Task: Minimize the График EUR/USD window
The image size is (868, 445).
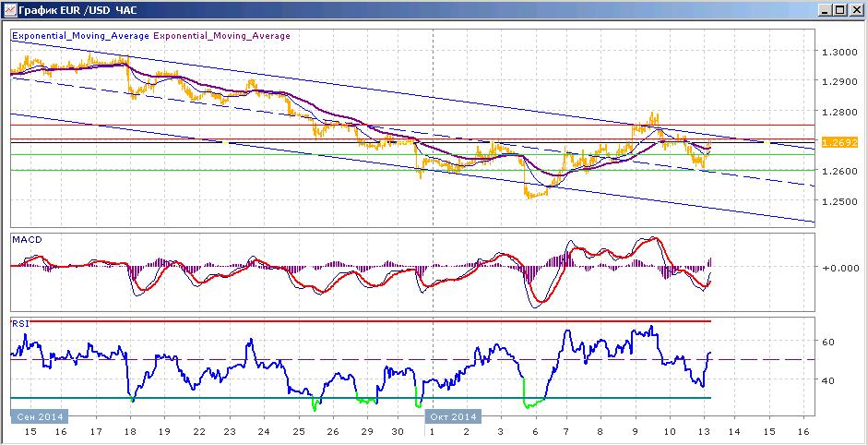Action: pos(826,10)
